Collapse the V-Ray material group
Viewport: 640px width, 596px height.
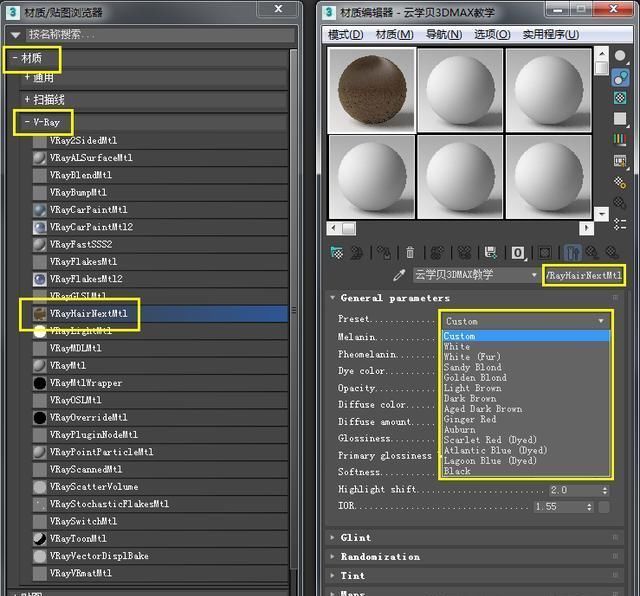click(27, 122)
